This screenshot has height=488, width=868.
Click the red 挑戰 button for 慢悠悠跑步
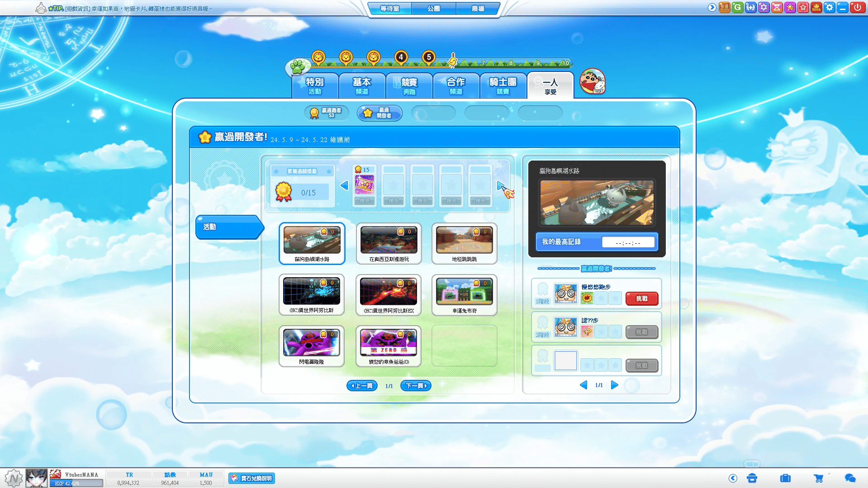[x=642, y=298]
